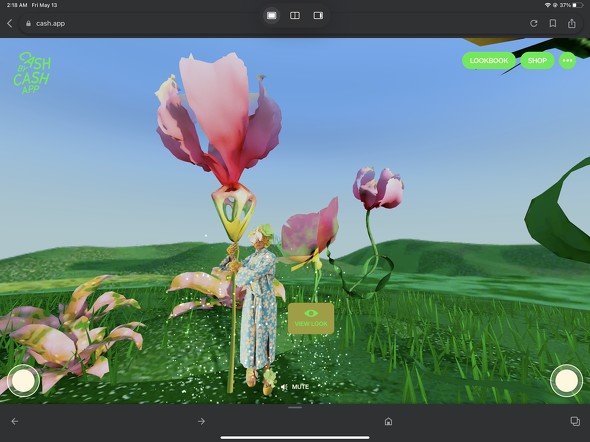Image resolution: width=590 pixels, height=442 pixels.
Task: Tap the left virtual joystick control
Action: (x=23, y=381)
